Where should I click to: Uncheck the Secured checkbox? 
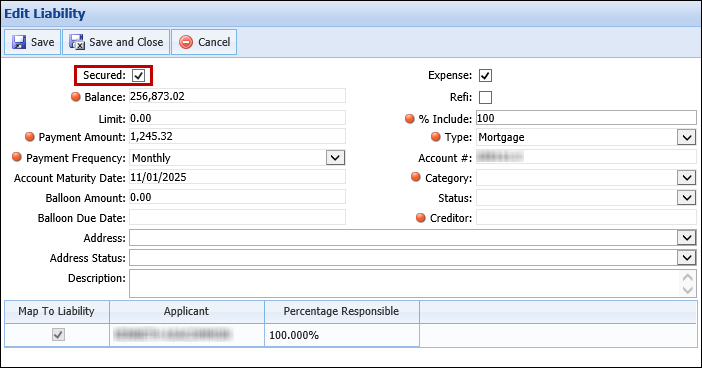tap(138, 76)
